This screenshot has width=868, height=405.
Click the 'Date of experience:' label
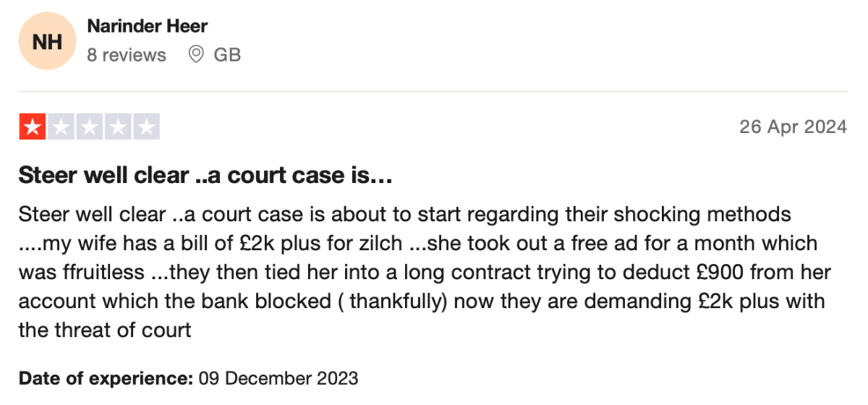pos(106,378)
